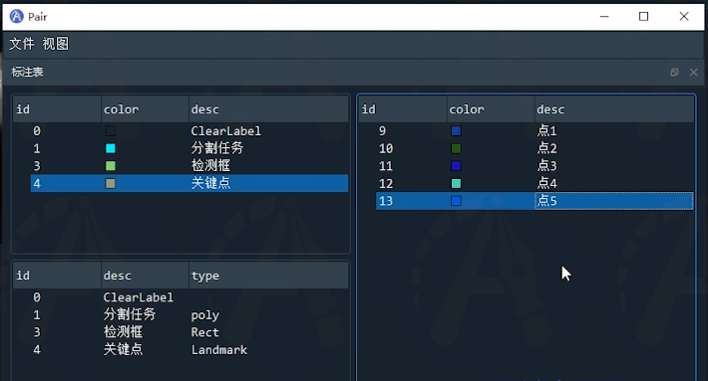708x381 pixels.
Task: Click the teal swatch for 点4
Action: (x=456, y=183)
